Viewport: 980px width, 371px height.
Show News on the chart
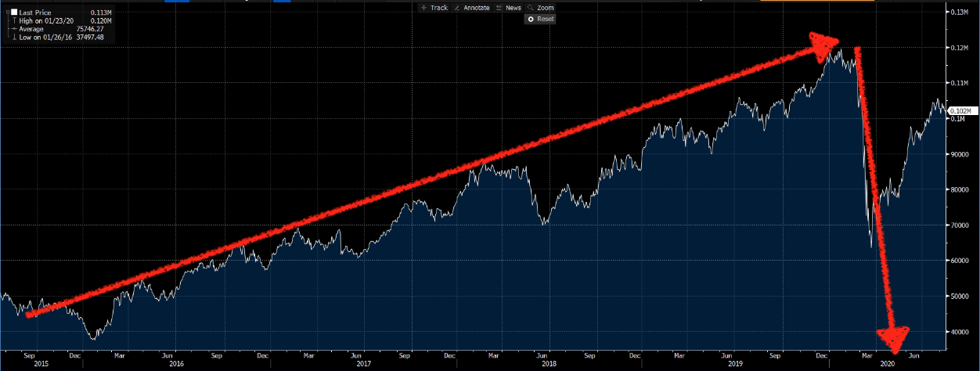pos(508,8)
